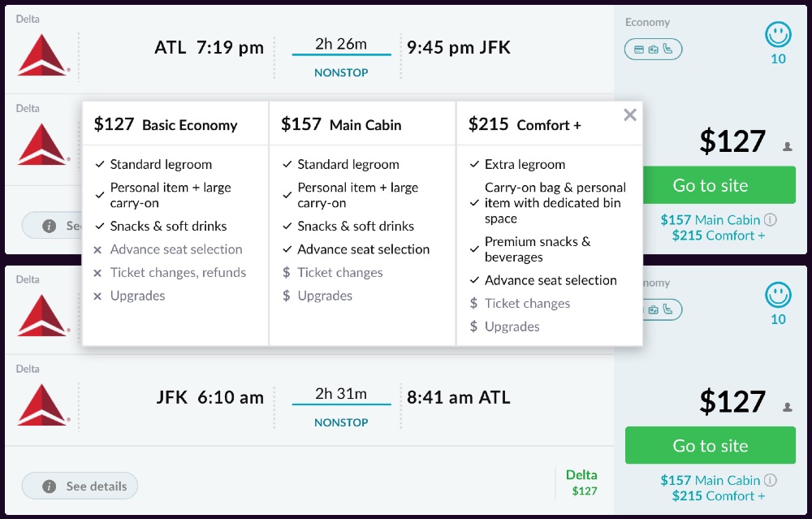Click seat icon in second flight's amenities pill
This screenshot has width=812, height=519.
click(667, 309)
